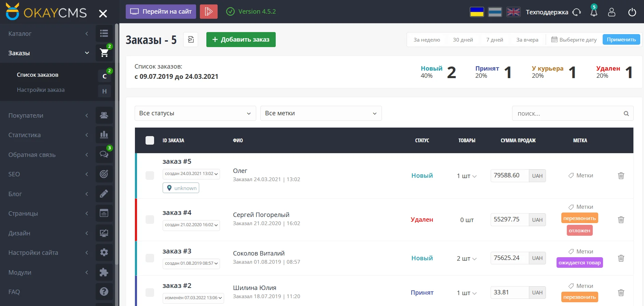The height and width of the screenshot is (306, 644).
Task: Switch language to the British flag
Action: (x=513, y=12)
